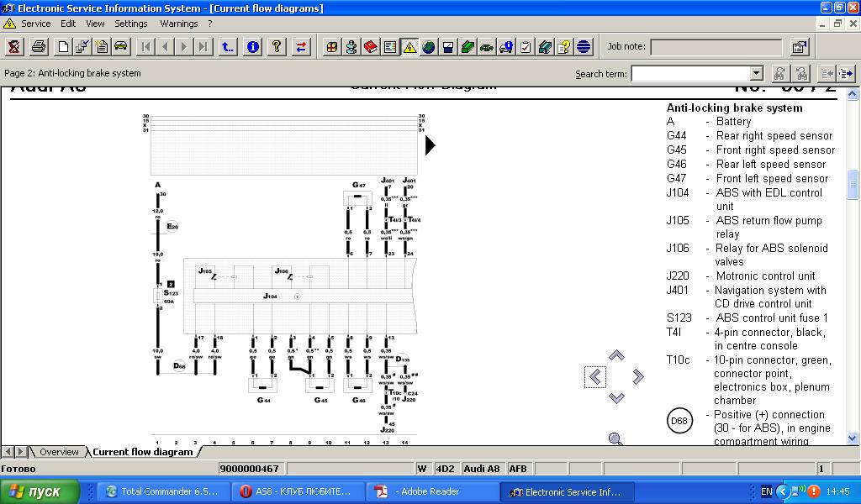The height and width of the screenshot is (504, 861).
Task: Click the yellow question mark help icon
Action: click(x=277, y=47)
